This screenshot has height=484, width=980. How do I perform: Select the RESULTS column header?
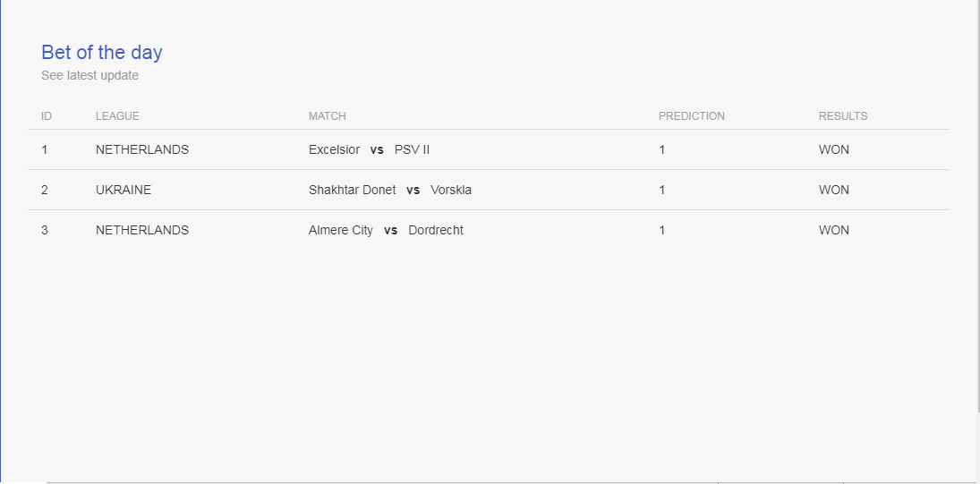click(843, 116)
